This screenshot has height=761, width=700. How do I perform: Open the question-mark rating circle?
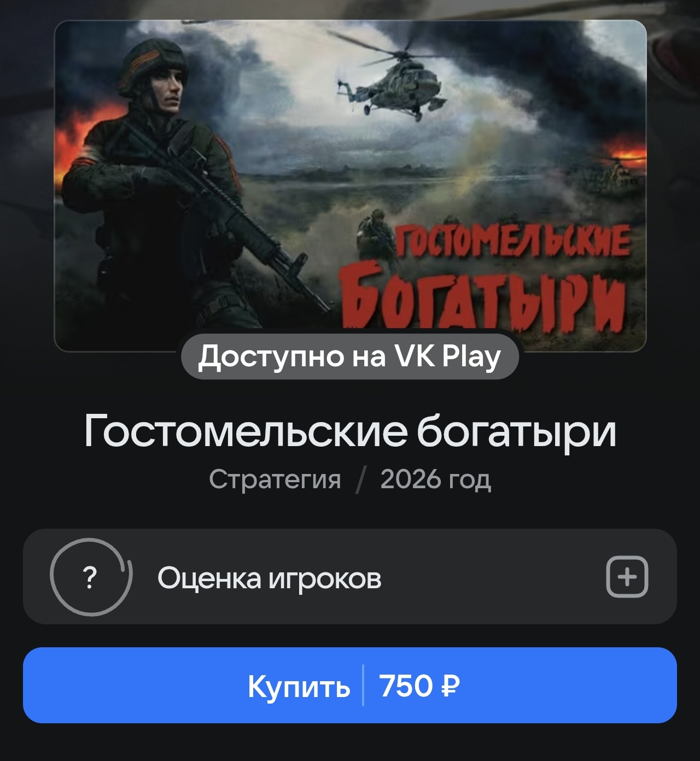(91, 577)
